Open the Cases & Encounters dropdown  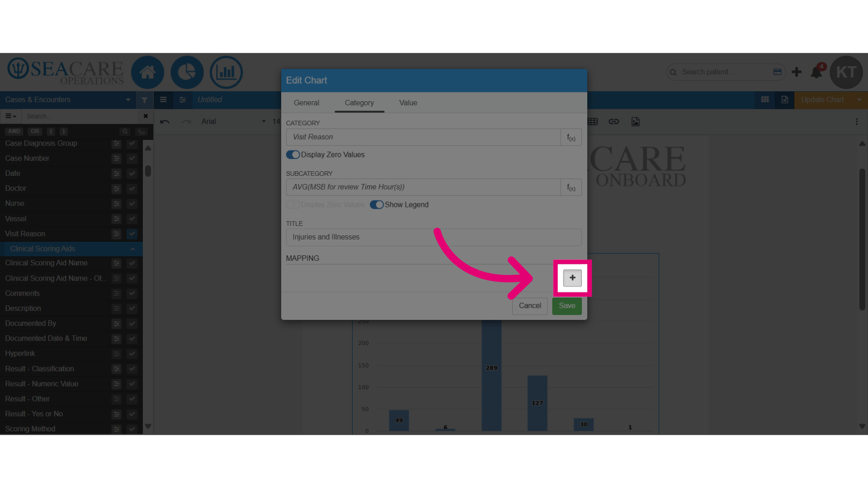click(68, 100)
